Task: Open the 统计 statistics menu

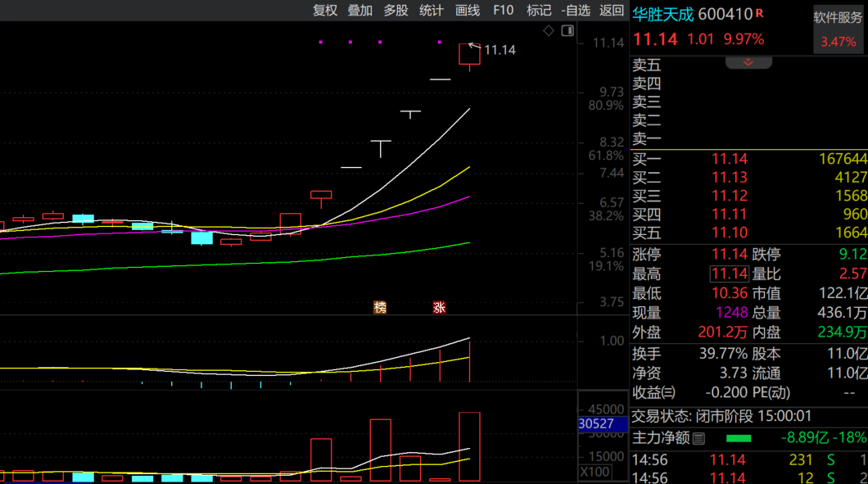Action: 432,11
